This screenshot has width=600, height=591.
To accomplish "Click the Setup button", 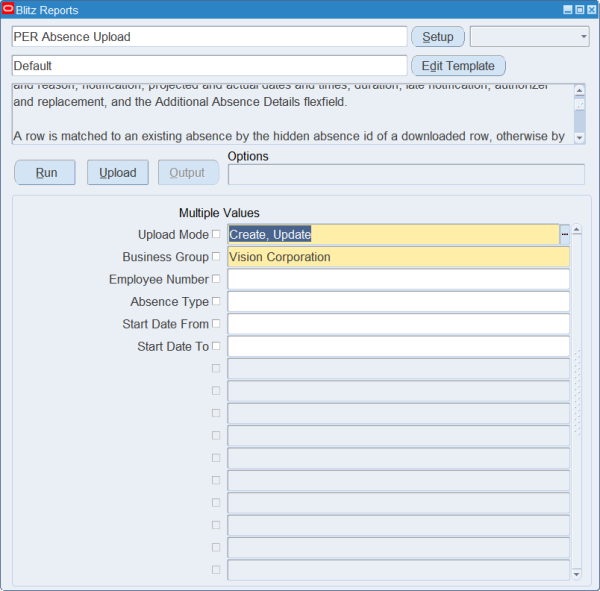I will [438, 37].
